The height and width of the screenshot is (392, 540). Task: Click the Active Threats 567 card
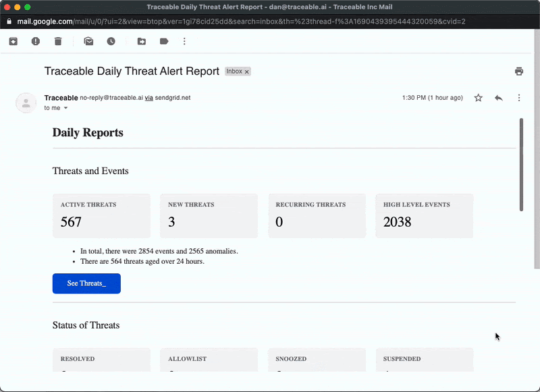pos(101,216)
